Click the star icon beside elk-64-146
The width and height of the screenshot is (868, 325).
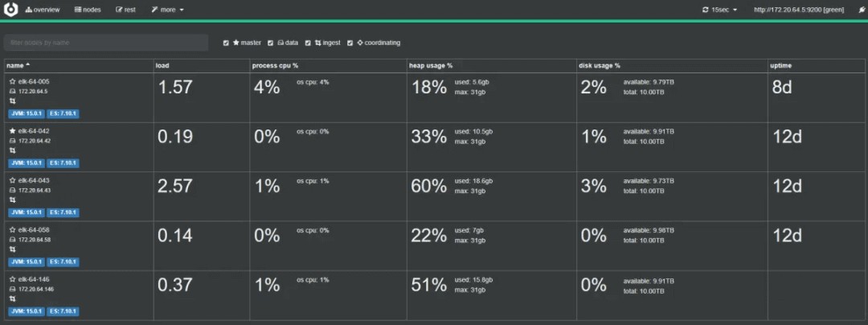12,279
